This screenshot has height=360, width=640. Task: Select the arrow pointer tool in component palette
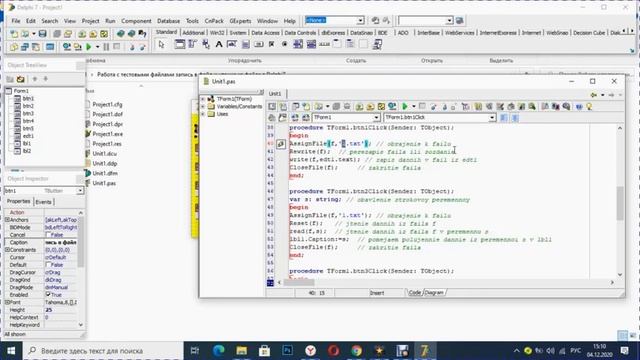coord(161,44)
